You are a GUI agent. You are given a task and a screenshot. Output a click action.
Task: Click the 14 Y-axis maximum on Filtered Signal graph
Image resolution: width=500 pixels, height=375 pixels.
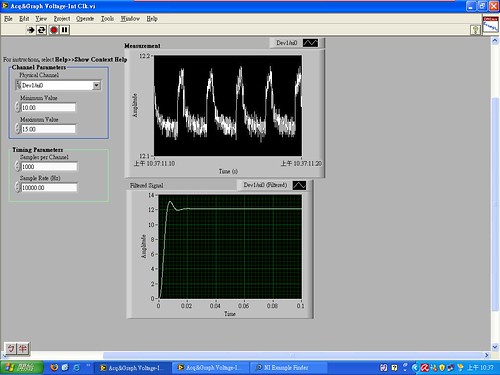pos(151,195)
